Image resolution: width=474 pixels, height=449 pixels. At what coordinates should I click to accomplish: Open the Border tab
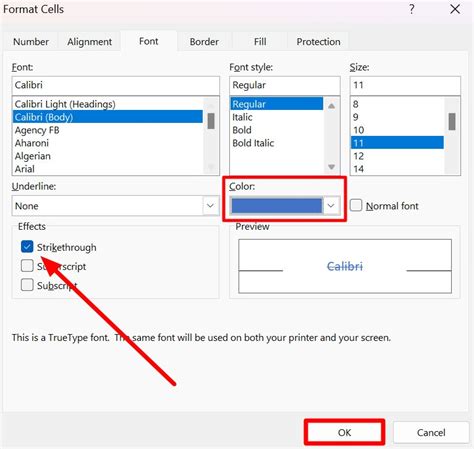tap(204, 42)
